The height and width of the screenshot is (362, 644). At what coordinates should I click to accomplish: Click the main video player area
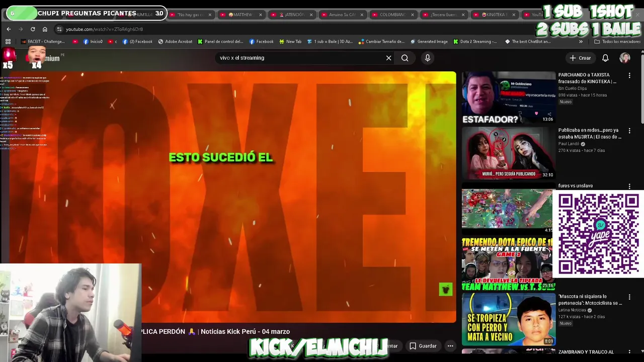(x=232, y=197)
